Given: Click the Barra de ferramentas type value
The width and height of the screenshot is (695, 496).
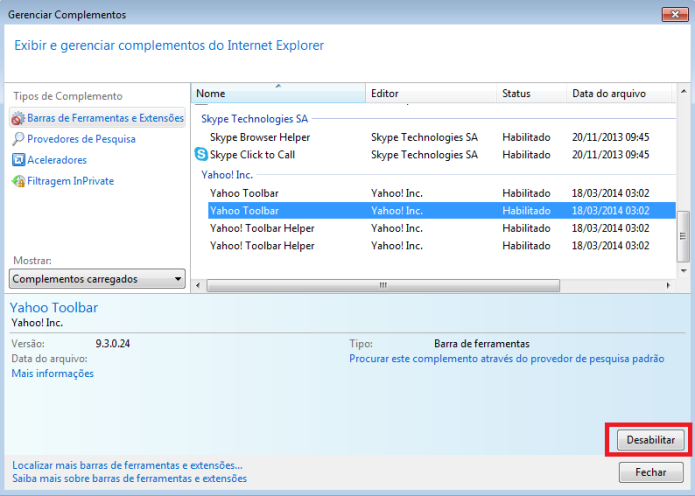Looking at the screenshot, I should (482, 344).
